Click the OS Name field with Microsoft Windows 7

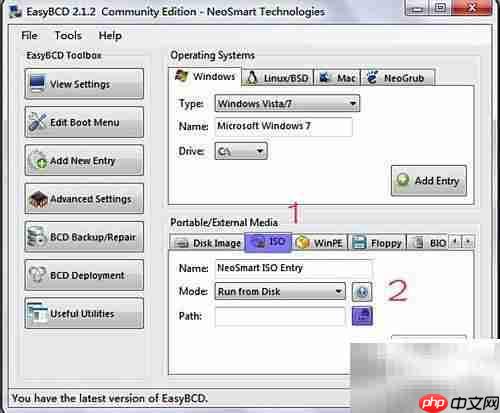pyautogui.click(x=283, y=126)
